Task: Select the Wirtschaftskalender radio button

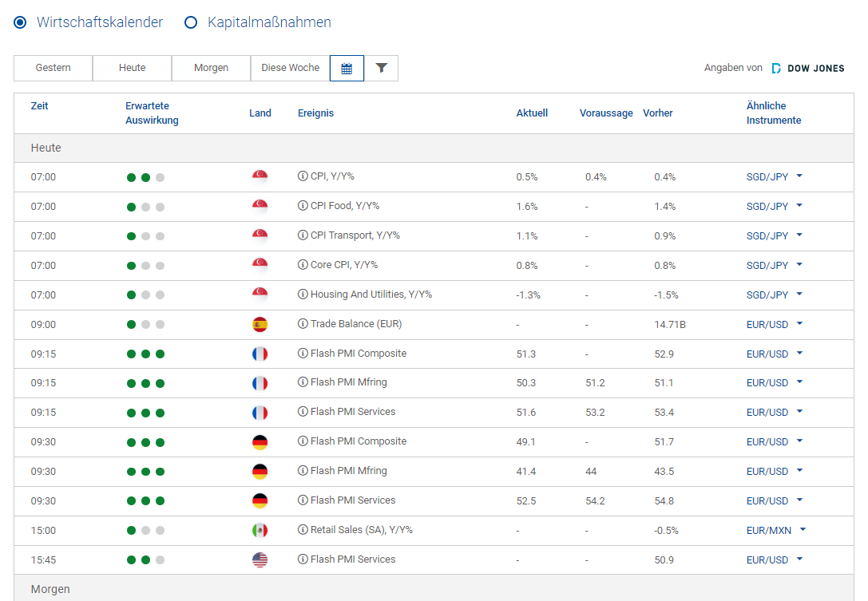Action: [20, 22]
